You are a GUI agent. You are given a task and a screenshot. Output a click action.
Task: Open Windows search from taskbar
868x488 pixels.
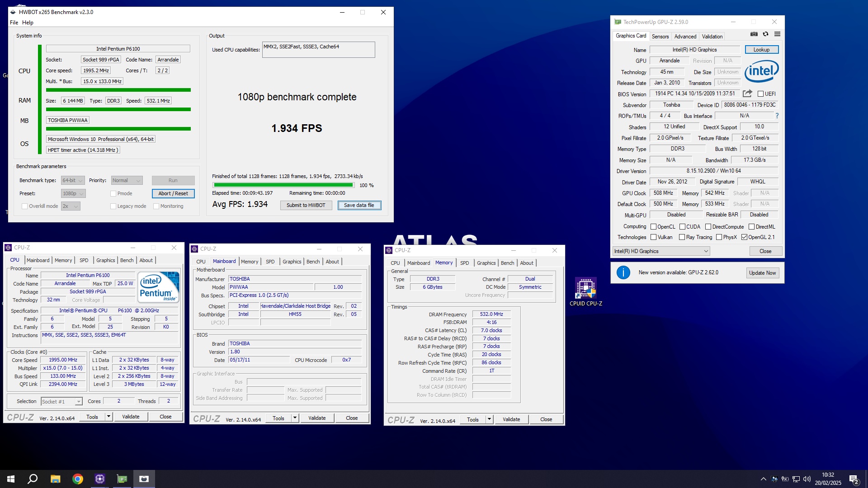pyautogui.click(x=33, y=479)
